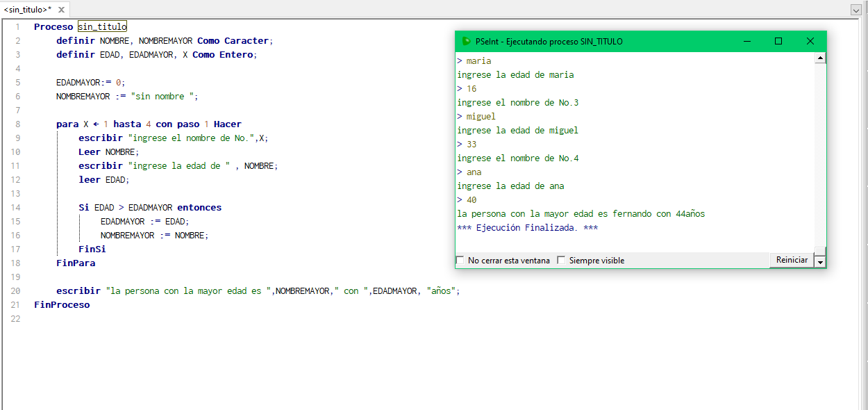Click the PSeInt icon in the execution window title bar
The image size is (868, 410).
pyautogui.click(x=466, y=41)
